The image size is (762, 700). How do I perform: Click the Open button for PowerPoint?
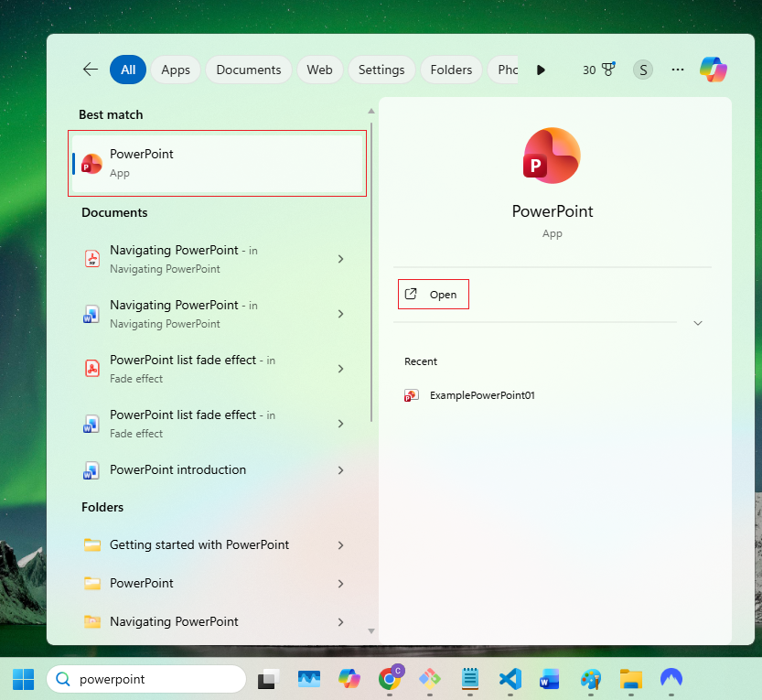coord(433,294)
